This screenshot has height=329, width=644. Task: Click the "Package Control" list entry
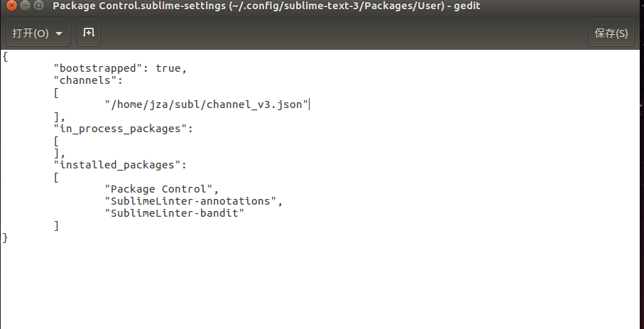click(158, 189)
